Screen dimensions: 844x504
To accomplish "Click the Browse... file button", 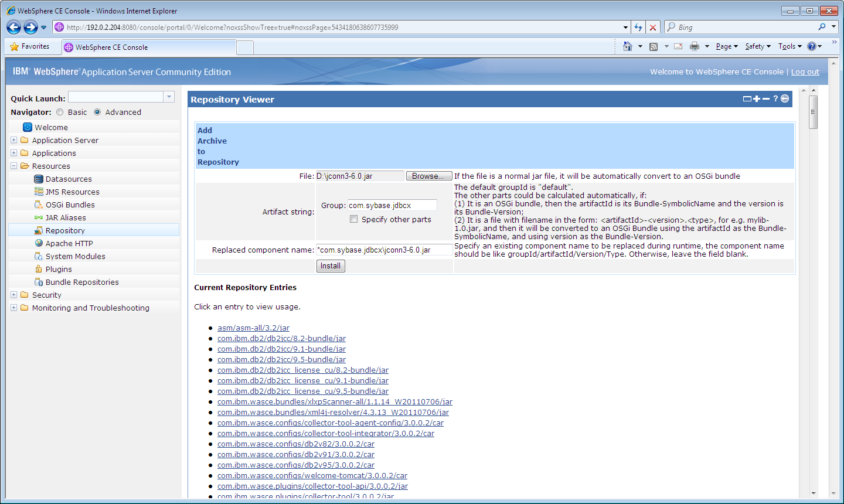I will point(429,176).
